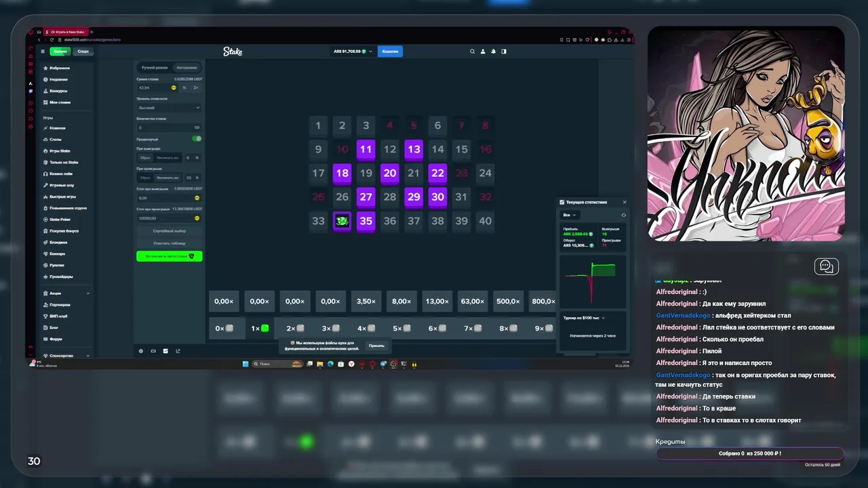Viewport: 868px width, 488px height.
Task: Open Блог in the left sidebar
Action: coord(55,327)
